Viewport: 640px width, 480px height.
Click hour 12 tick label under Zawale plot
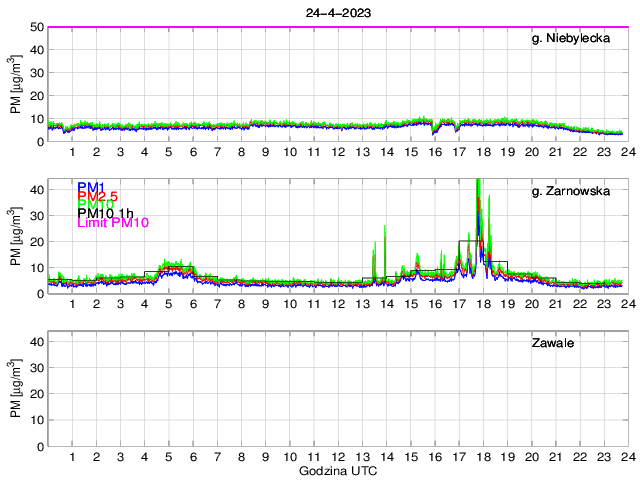tap(337, 457)
